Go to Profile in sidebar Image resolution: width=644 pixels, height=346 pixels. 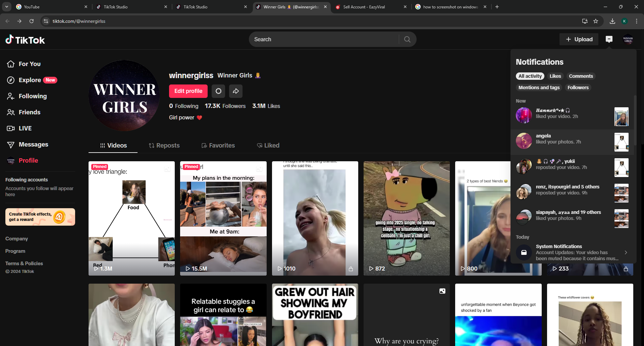point(22,161)
